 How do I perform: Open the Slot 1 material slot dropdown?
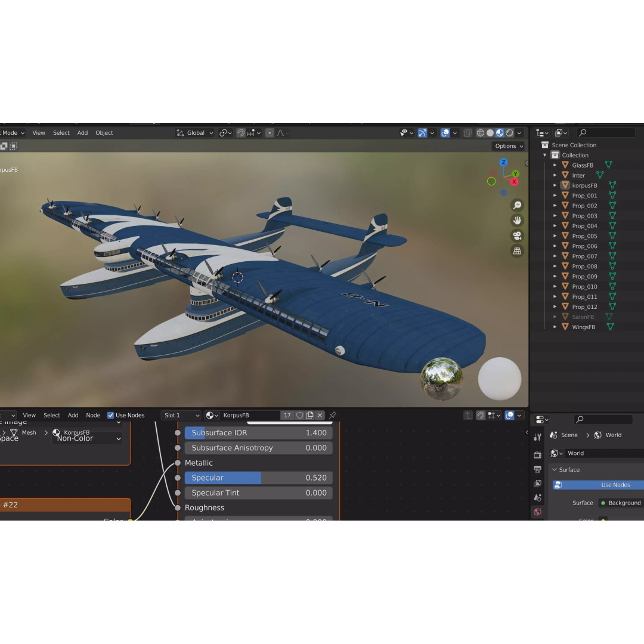[181, 415]
